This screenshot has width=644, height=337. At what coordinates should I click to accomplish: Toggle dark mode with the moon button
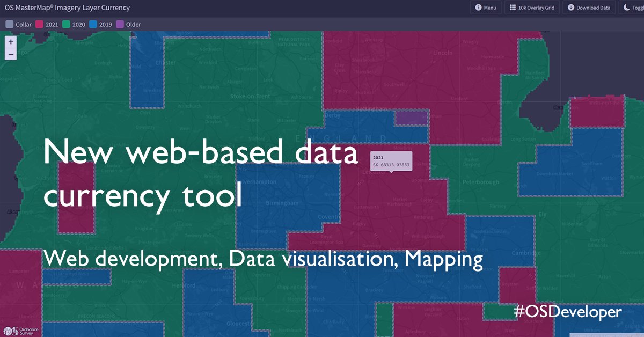[x=632, y=8]
